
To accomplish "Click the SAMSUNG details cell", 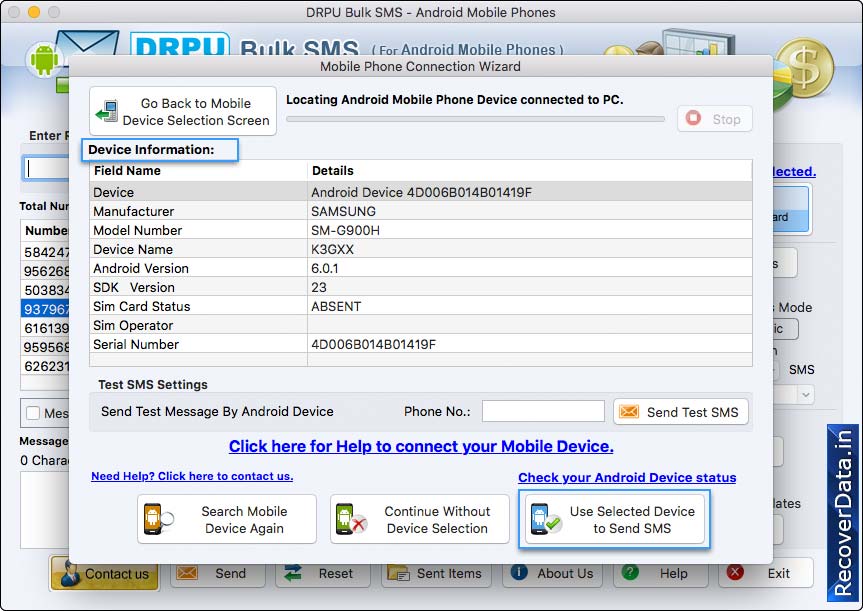I will coord(343,211).
